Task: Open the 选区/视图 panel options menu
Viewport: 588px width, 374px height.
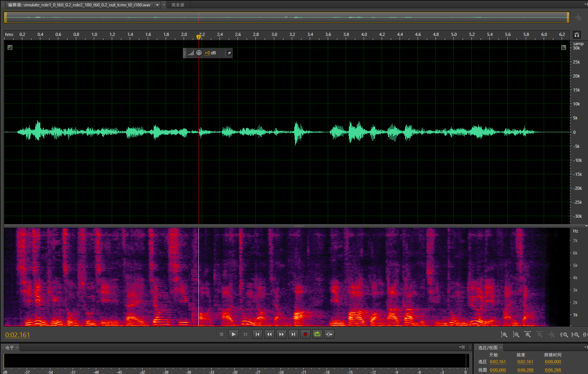Action: coord(586,347)
